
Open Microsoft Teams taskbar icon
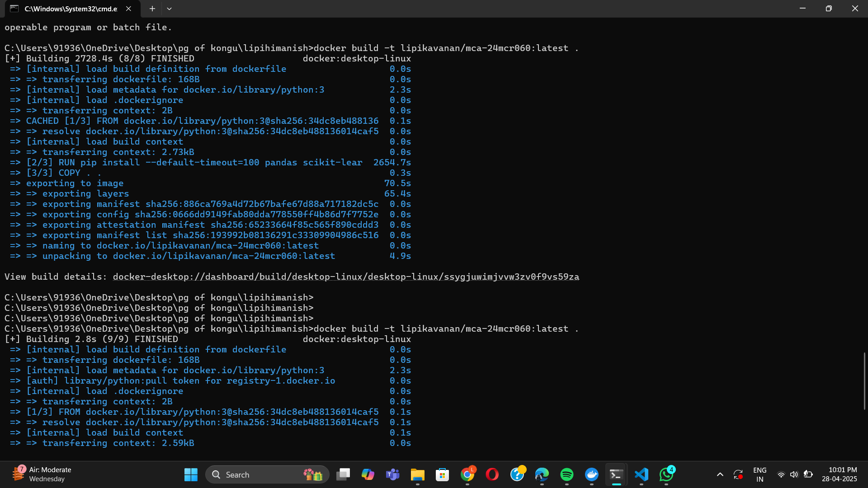point(392,474)
